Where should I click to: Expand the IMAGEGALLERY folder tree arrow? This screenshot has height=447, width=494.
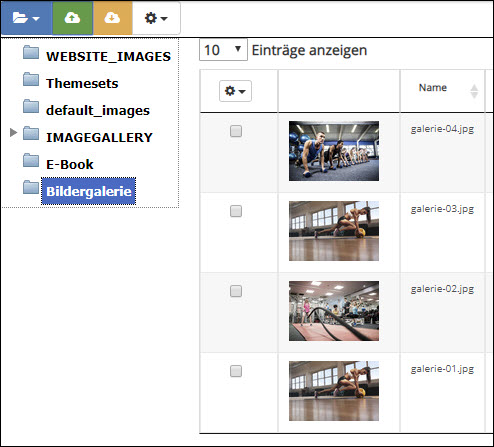click(x=13, y=132)
